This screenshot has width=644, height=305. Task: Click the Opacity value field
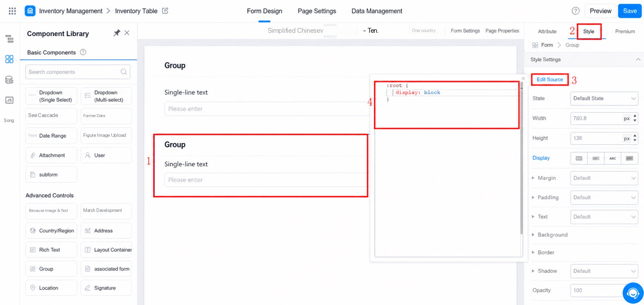click(596, 290)
